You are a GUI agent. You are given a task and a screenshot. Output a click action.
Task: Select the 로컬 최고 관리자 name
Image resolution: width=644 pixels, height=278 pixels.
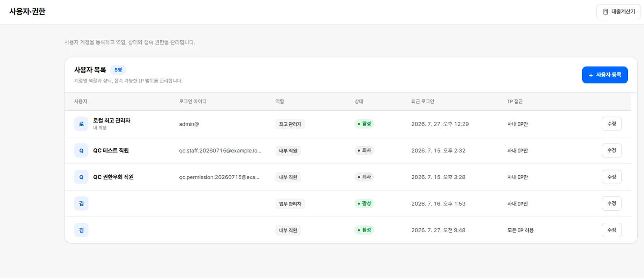click(x=112, y=121)
